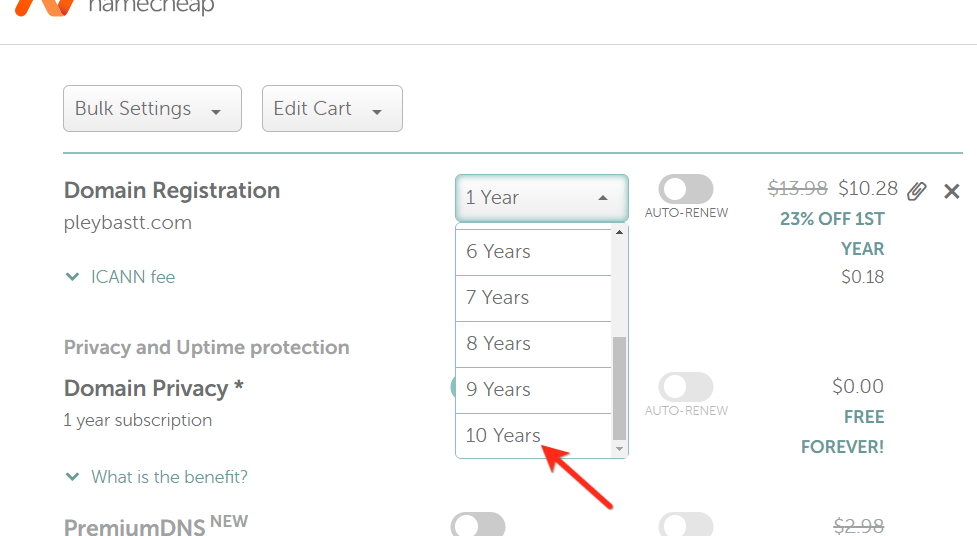
Task: Open the Edit Cart dropdown
Action: pos(332,109)
